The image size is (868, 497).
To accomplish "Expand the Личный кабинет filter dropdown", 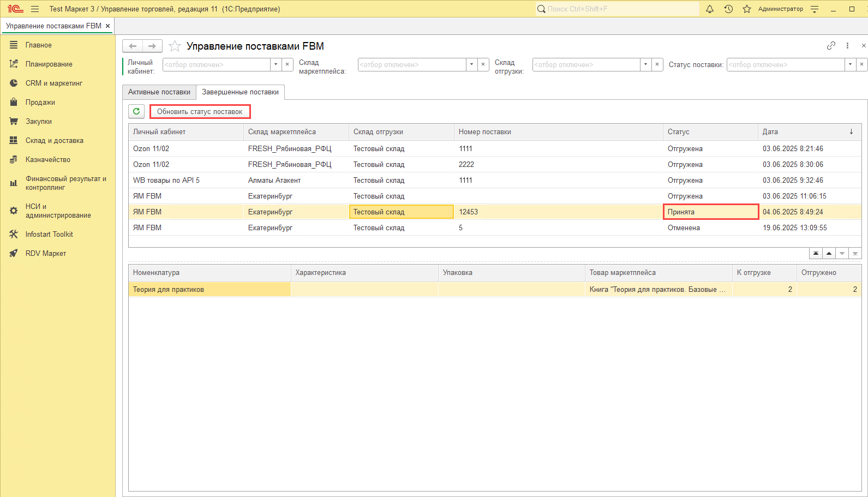I will point(276,64).
